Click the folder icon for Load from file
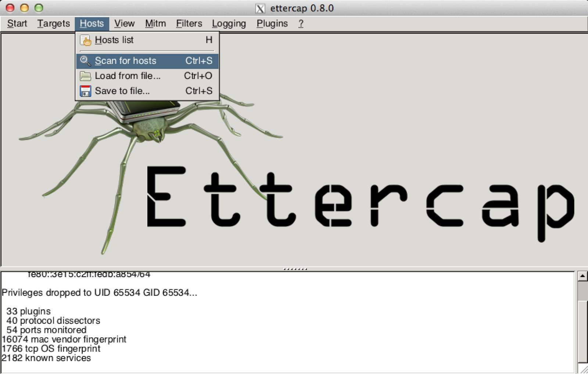 pos(86,76)
